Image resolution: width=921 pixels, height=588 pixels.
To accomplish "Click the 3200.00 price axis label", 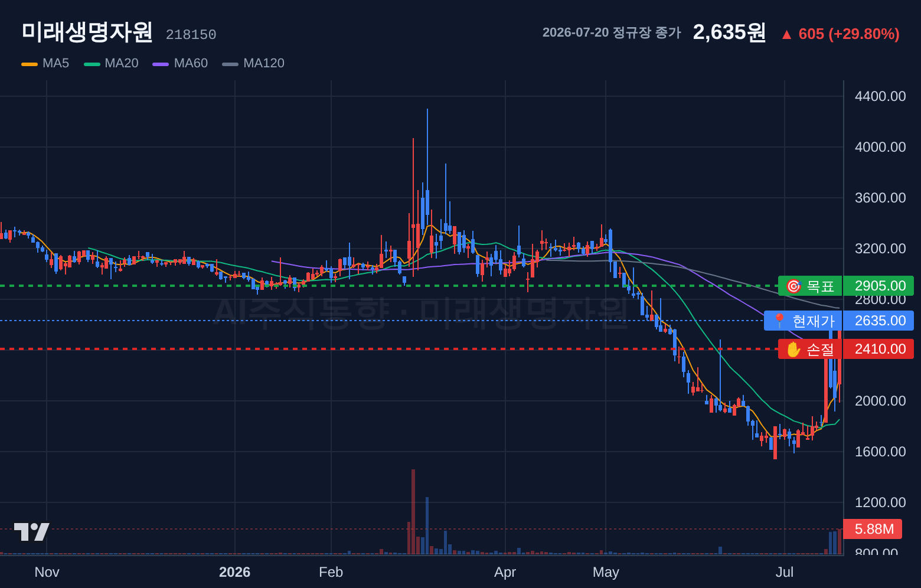I will [880, 249].
